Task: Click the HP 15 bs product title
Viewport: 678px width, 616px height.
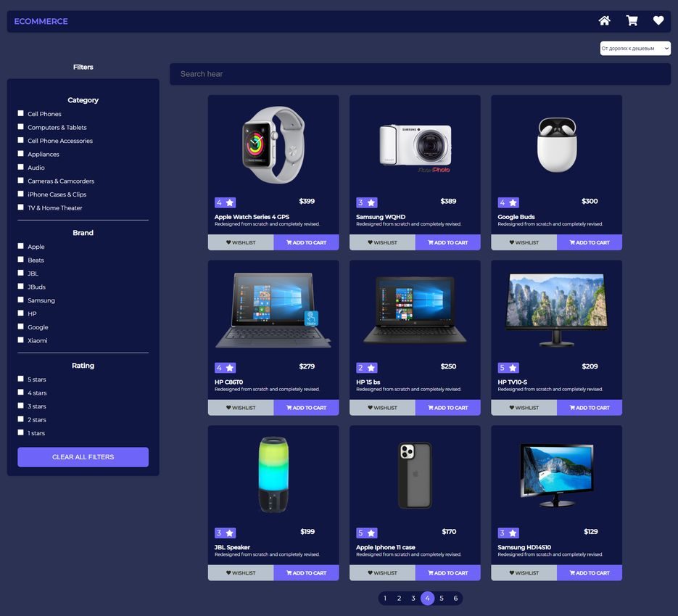Action: (x=368, y=382)
